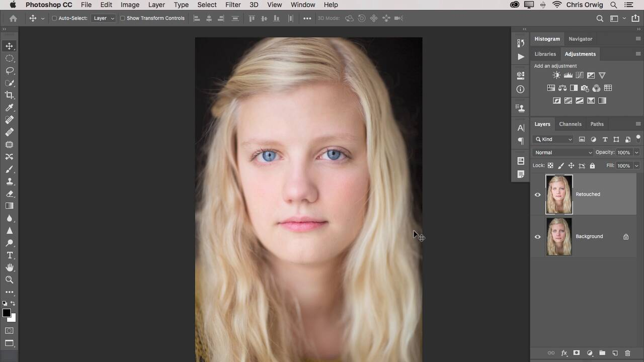The height and width of the screenshot is (362, 644).
Task: Create a new layer from Layers panel
Action: coord(615,353)
